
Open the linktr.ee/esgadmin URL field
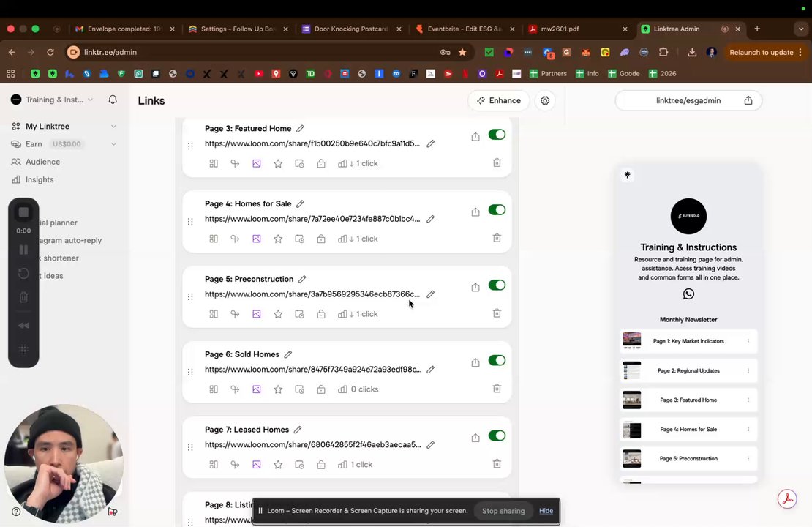coord(688,100)
